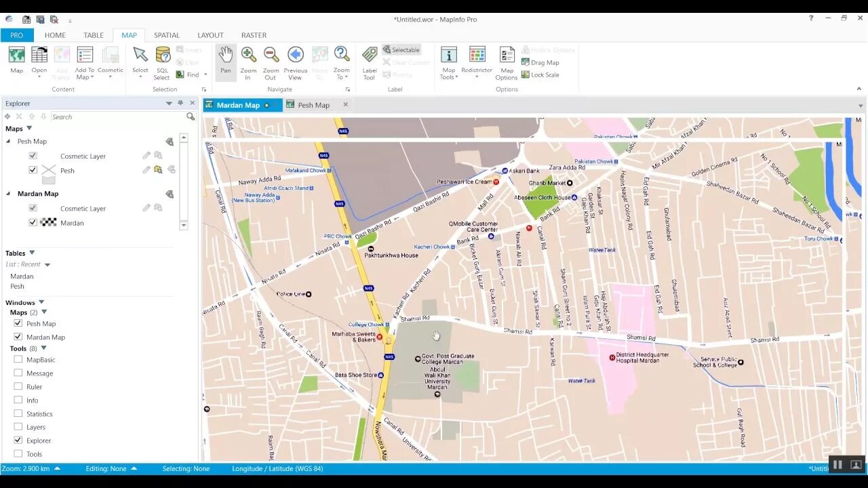Click the Explorer search magnifier icon
Screen dimensions: 868x488
tap(191, 117)
